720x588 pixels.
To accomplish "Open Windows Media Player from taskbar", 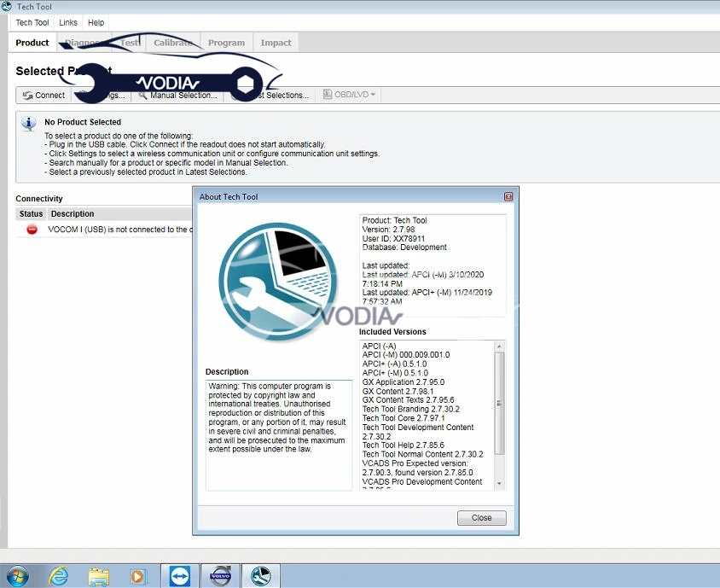I will 137,577.
